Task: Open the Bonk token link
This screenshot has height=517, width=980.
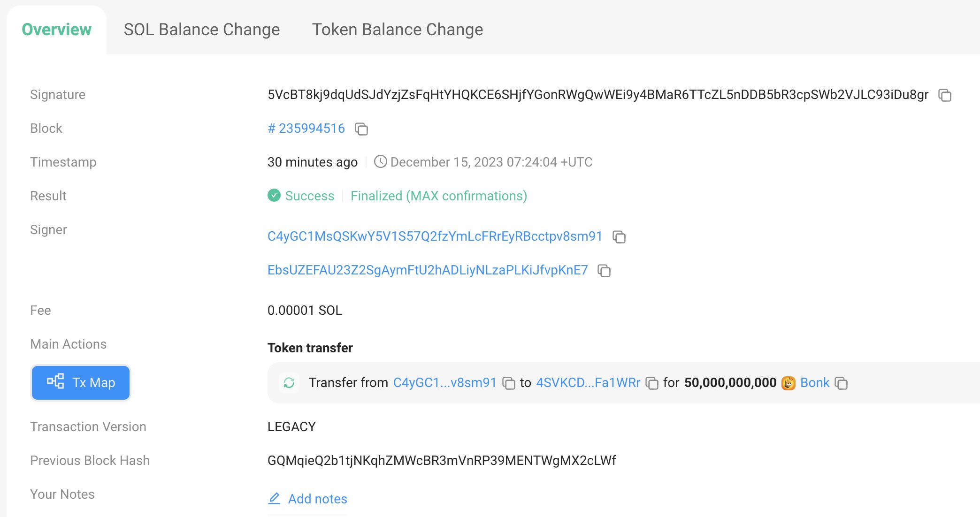Action: [815, 382]
